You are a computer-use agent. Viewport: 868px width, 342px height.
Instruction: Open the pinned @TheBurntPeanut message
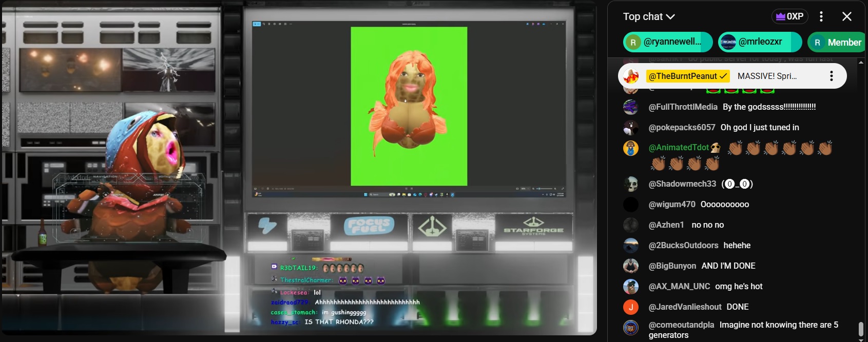(732, 76)
